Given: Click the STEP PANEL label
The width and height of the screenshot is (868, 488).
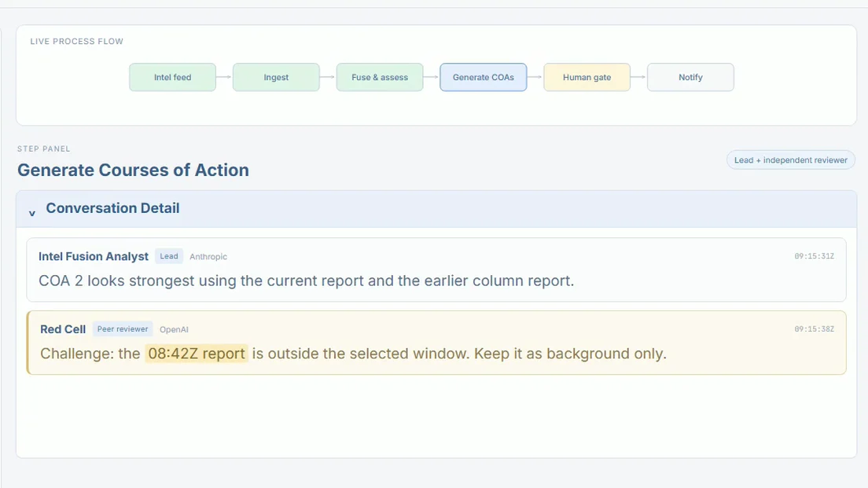Looking at the screenshot, I should click(x=44, y=149).
